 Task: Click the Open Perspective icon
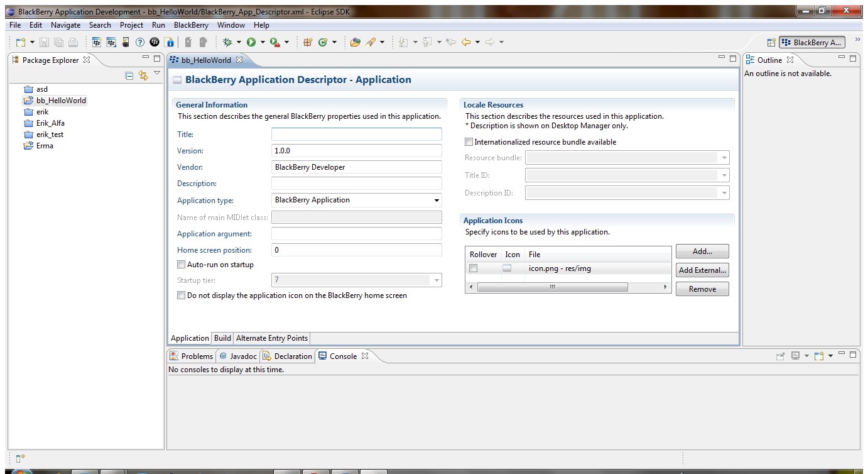click(x=771, y=42)
